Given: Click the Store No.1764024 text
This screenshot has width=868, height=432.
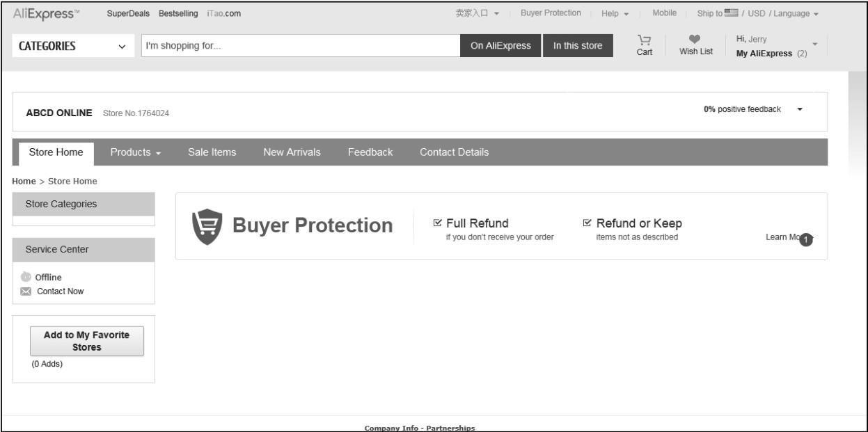Looking at the screenshot, I should (x=136, y=113).
